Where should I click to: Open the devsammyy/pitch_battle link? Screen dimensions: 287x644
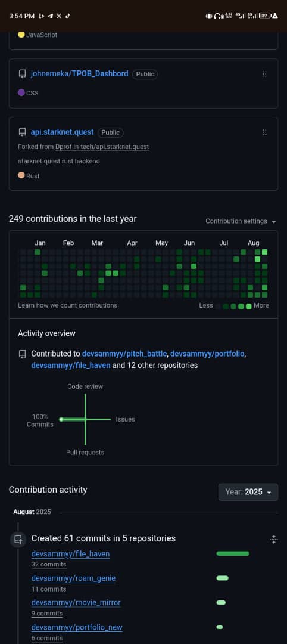[124, 354]
